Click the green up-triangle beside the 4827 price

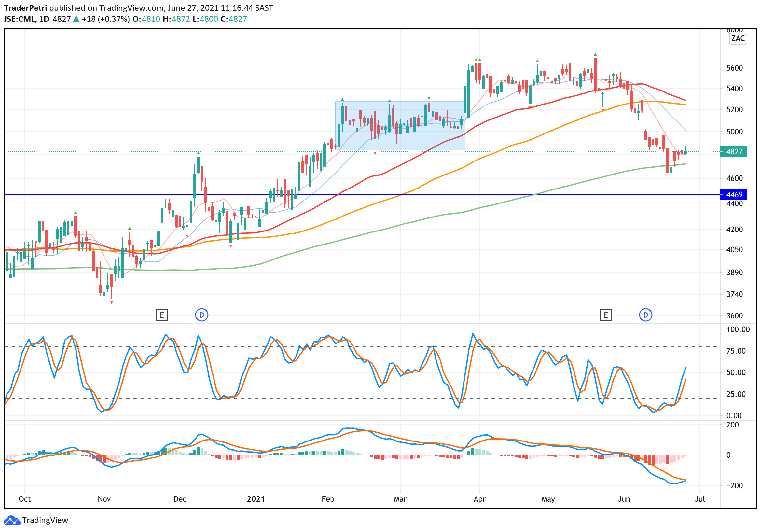tap(76, 19)
